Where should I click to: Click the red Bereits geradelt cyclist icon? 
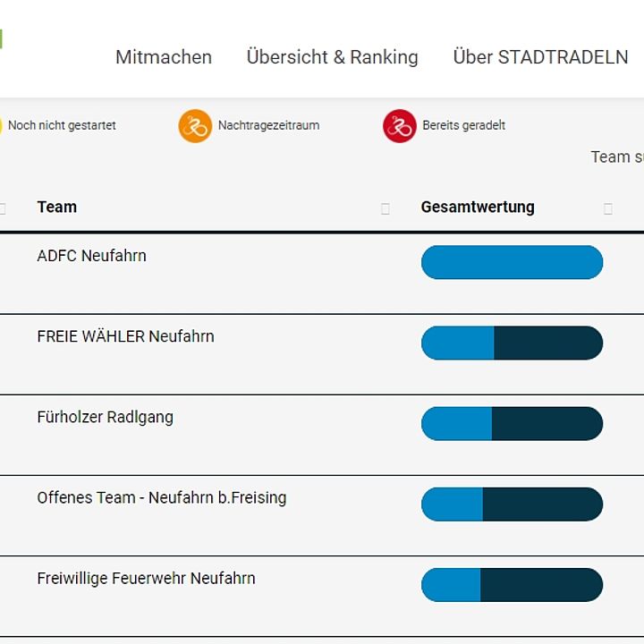point(400,126)
